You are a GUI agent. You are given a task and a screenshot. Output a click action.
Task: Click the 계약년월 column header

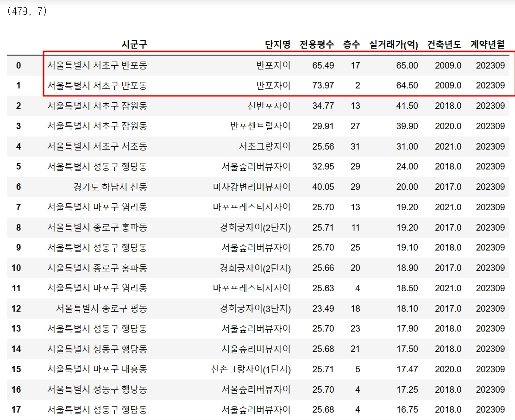point(487,44)
